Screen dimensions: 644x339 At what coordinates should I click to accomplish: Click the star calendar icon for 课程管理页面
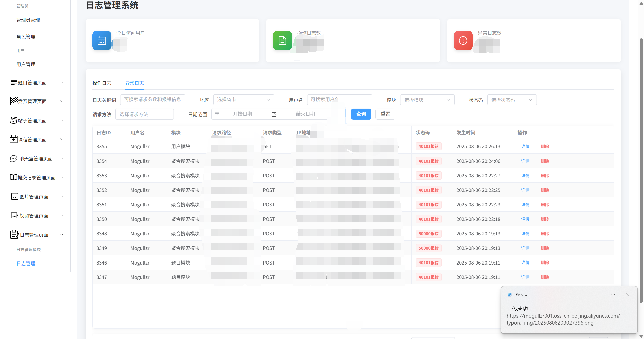14,139
